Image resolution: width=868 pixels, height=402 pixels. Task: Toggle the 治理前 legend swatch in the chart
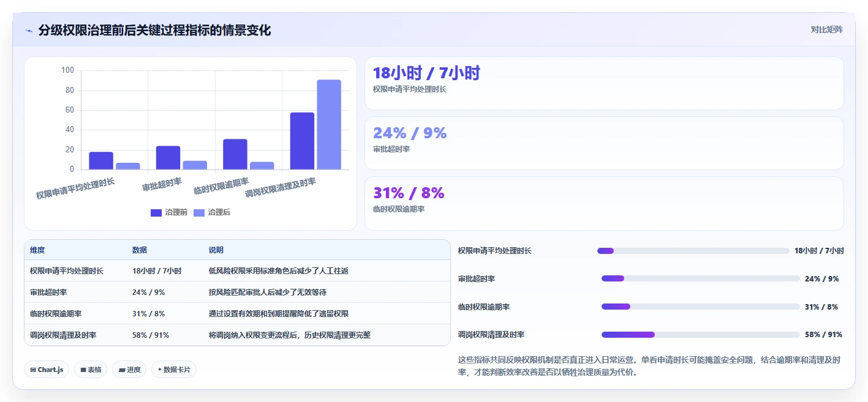tap(156, 212)
